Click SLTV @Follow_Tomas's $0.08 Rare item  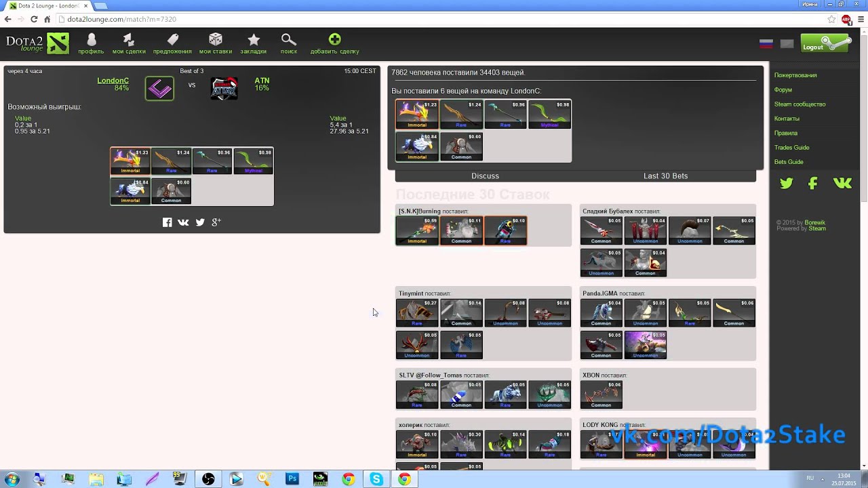tap(417, 395)
